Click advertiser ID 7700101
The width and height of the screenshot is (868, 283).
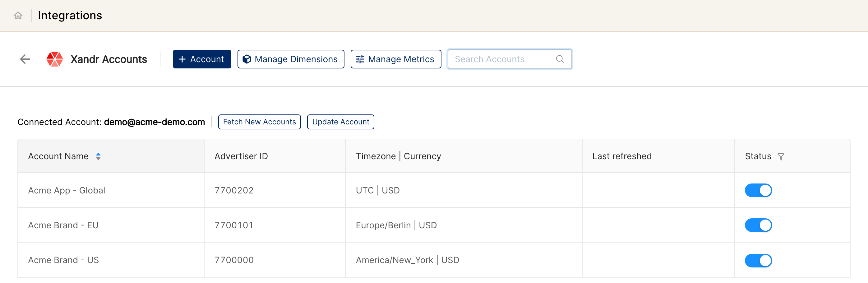click(x=234, y=225)
